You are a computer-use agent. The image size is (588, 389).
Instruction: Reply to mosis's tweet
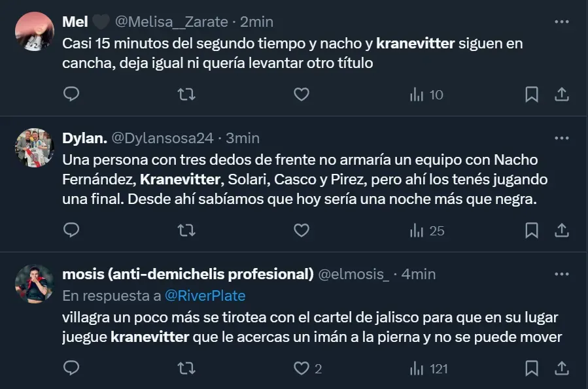[x=71, y=369]
